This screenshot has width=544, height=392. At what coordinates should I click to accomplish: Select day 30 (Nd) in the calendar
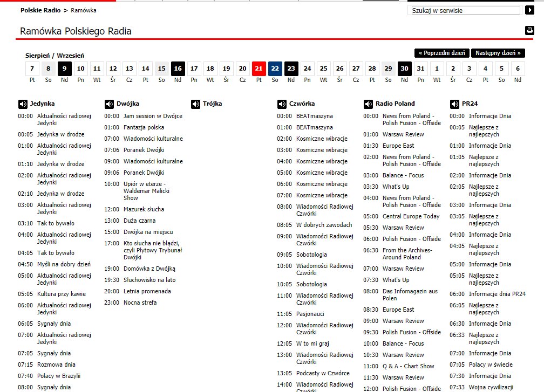tap(405, 68)
